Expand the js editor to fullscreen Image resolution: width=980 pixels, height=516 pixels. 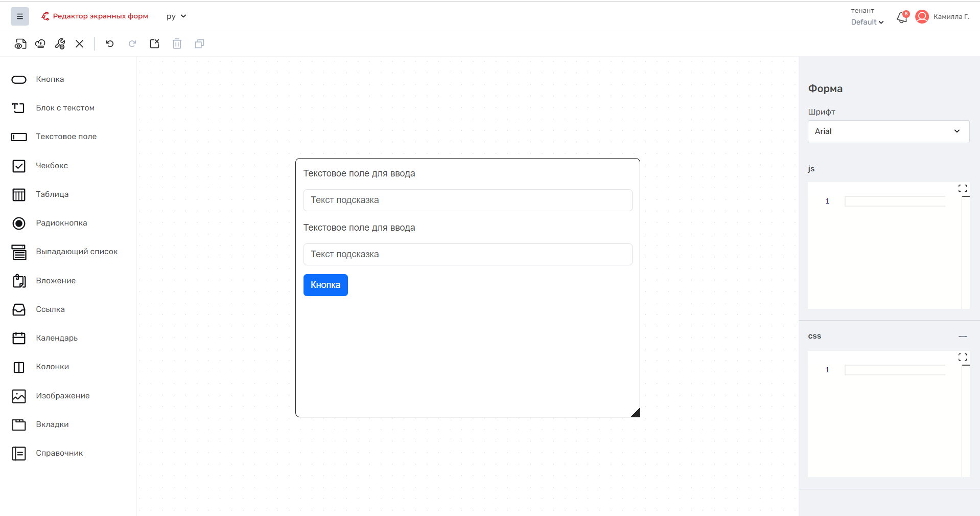[963, 189]
